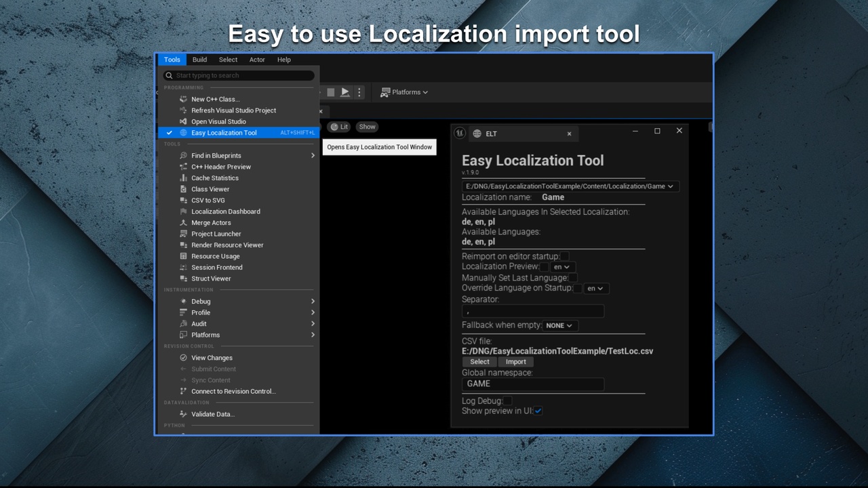Viewport: 868px width, 488px height.
Task: Click the Stop square icon in toolbar
Action: 331,92
